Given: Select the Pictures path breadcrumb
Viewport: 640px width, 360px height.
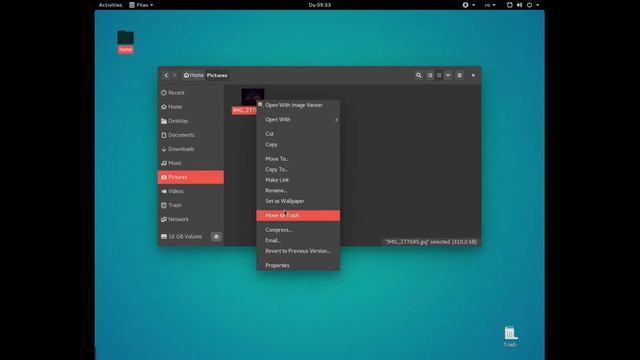Looking at the screenshot, I should click(217, 76).
